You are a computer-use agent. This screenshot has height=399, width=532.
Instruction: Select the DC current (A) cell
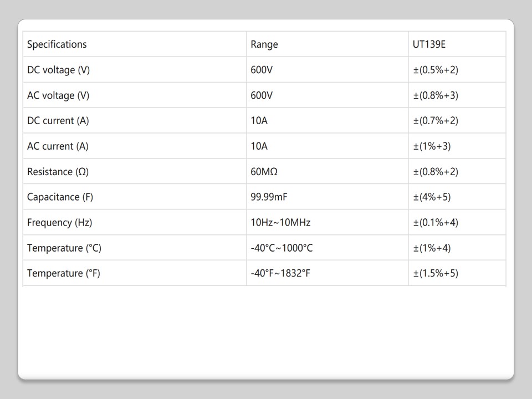(x=58, y=121)
